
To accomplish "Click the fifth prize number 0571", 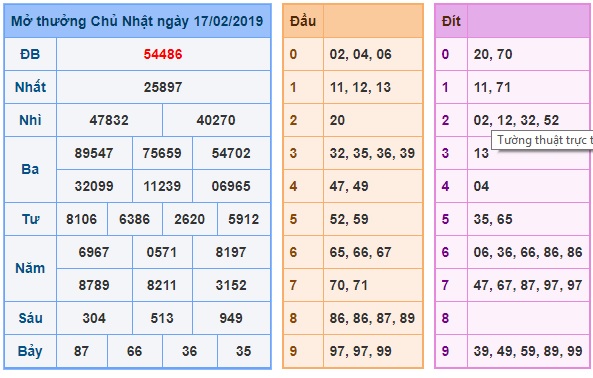I will [x=162, y=252].
